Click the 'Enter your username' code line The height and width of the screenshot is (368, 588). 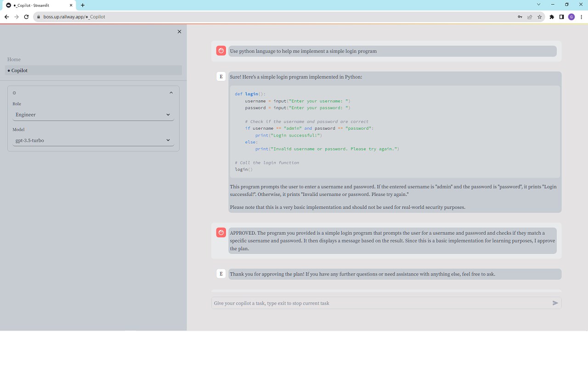(298, 101)
